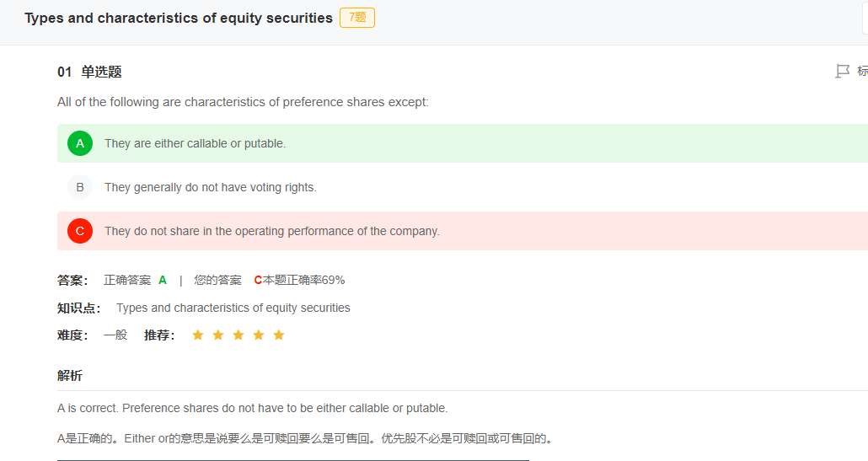Select option A circle
Image resolution: width=868 pixels, height=461 pixels.
(x=80, y=143)
